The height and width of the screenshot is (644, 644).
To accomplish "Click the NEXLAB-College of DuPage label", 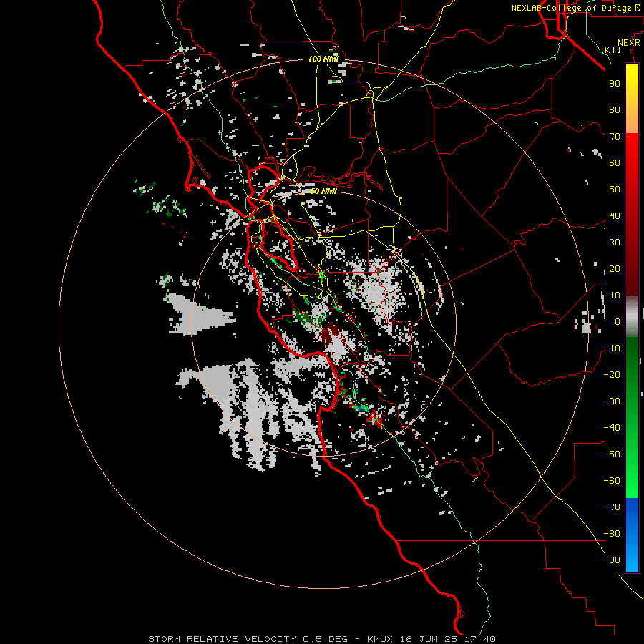I will (x=575, y=8).
